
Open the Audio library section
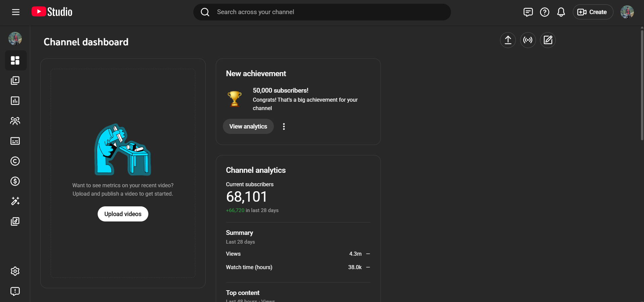point(15,221)
